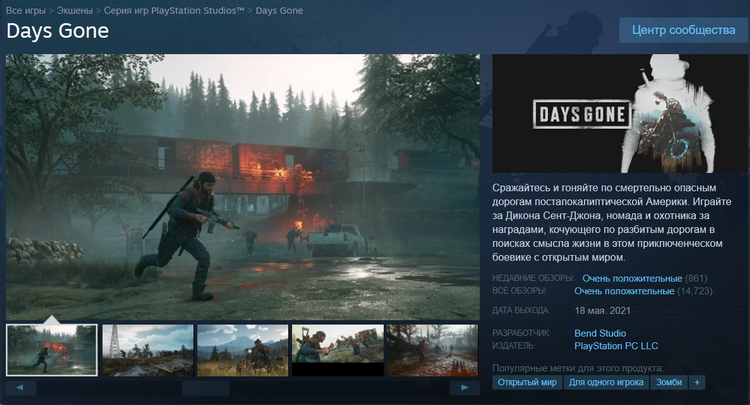Open the Центр сообщества community hub
Viewport: 750px width, 405px height.
(x=683, y=30)
